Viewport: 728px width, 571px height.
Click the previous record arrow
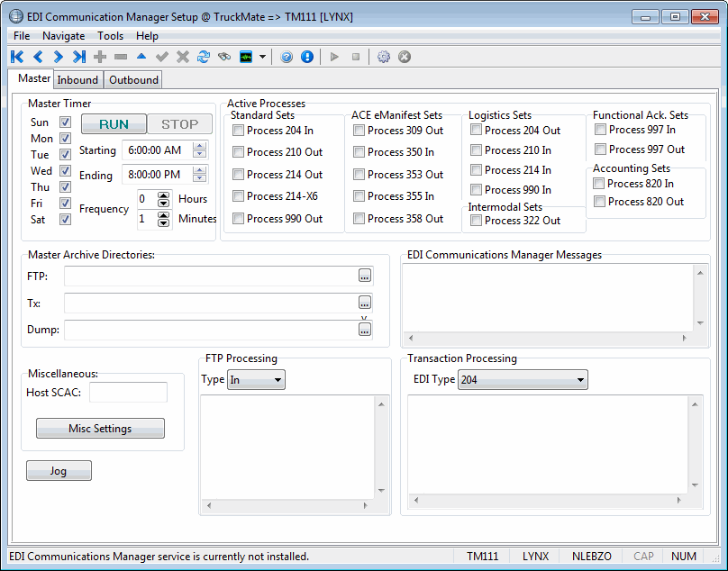point(38,57)
